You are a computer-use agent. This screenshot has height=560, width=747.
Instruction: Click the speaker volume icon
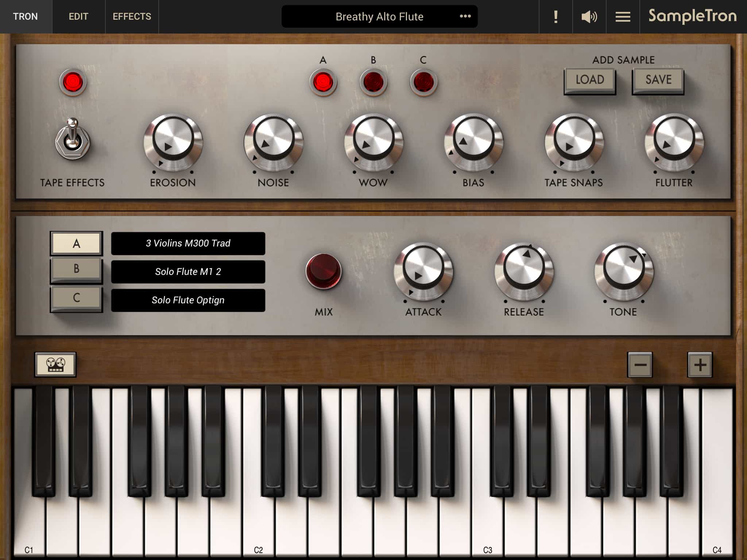[589, 17]
